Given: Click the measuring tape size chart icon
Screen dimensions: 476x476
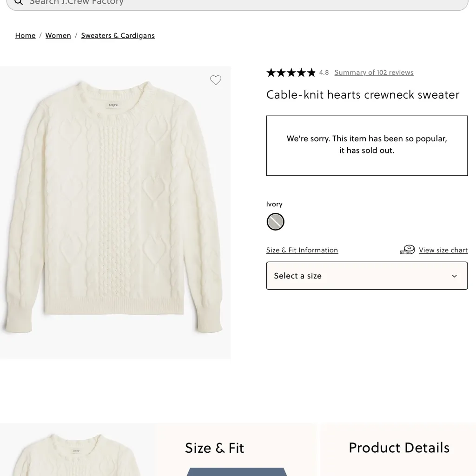Looking at the screenshot, I should (407, 250).
